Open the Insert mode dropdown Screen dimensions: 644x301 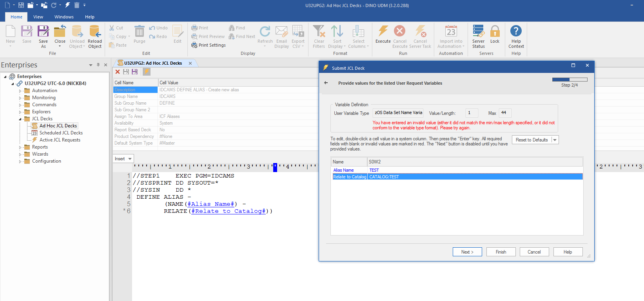[x=123, y=159]
